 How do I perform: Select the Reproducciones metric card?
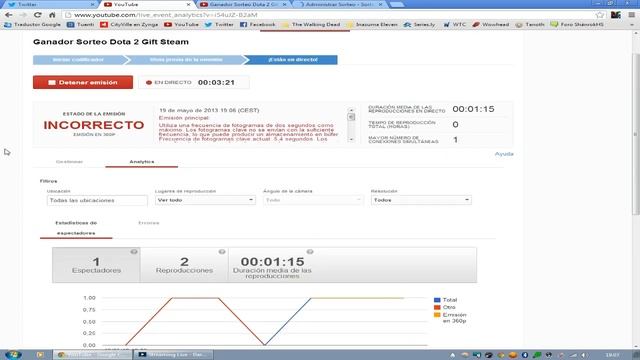[x=184, y=264]
